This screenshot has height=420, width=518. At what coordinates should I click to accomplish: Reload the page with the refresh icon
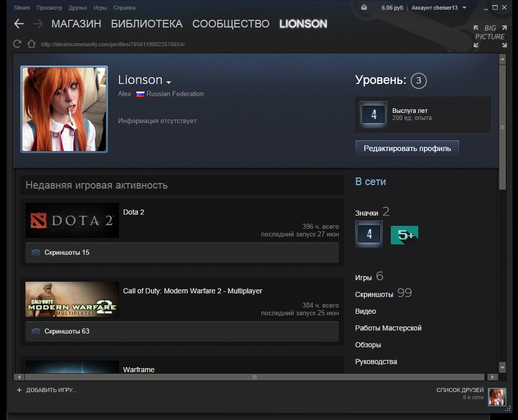[x=17, y=44]
